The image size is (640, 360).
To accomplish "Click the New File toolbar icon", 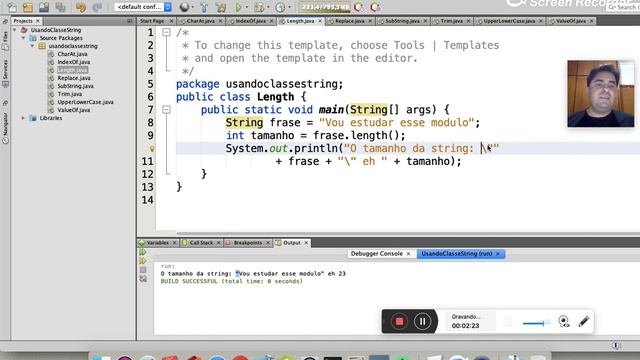I will pyautogui.click(x=12, y=7).
